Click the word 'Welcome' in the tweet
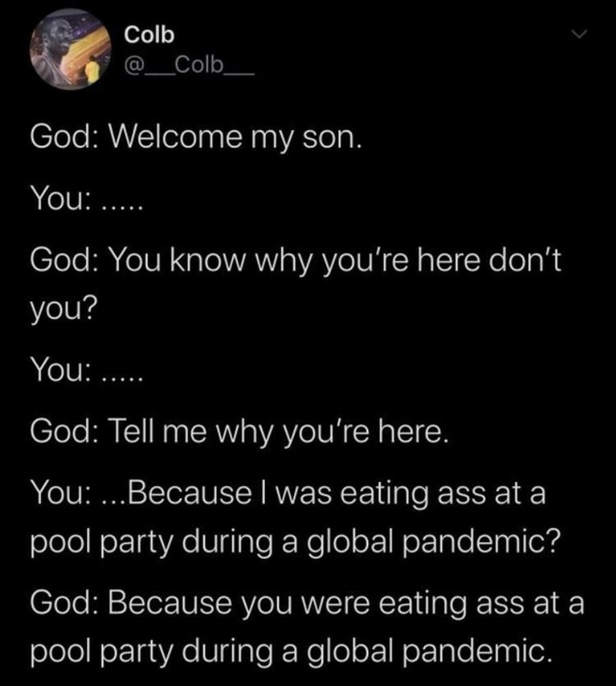This screenshot has height=686, width=616. pyautogui.click(x=175, y=138)
